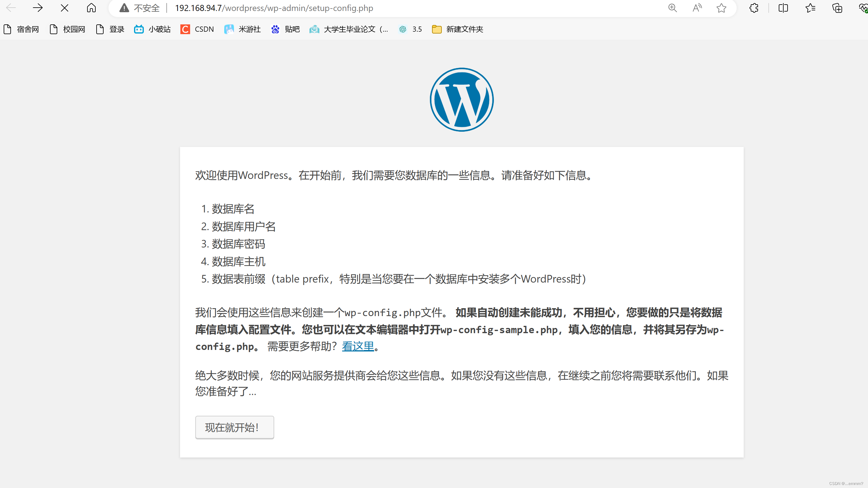The width and height of the screenshot is (868, 488).
Task: Open the extensions puzzle-piece icon
Action: tap(754, 8)
